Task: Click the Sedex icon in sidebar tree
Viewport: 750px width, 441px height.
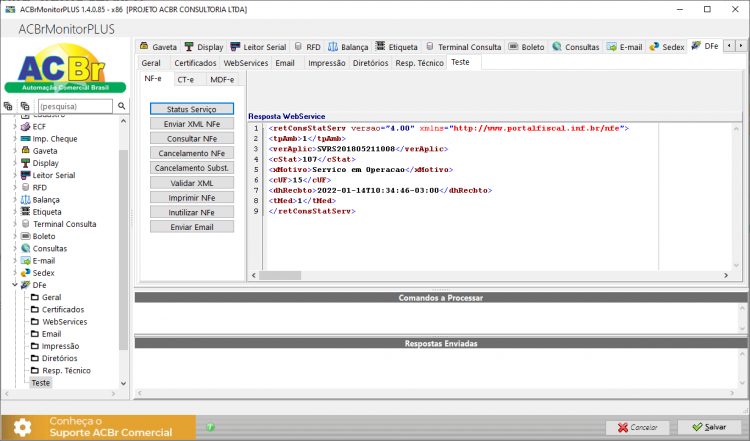Action: point(26,273)
